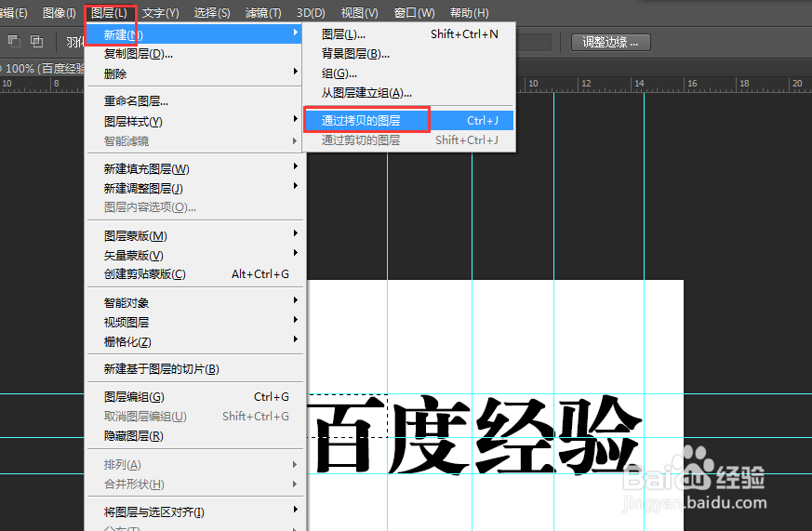812x531 pixels.
Task: Open the 视图(V) menu
Action: pyautogui.click(x=359, y=13)
